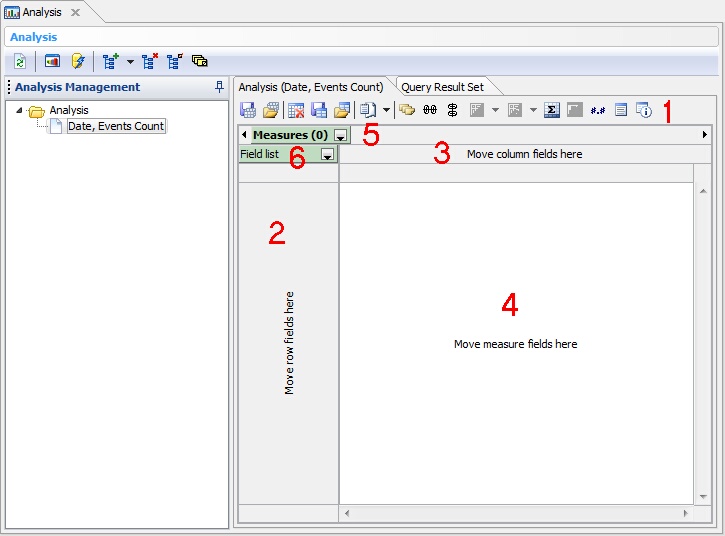The height and width of the screenshot is (536, 725).
Task: Click the open table folder icon
Action: coord(342,110)
